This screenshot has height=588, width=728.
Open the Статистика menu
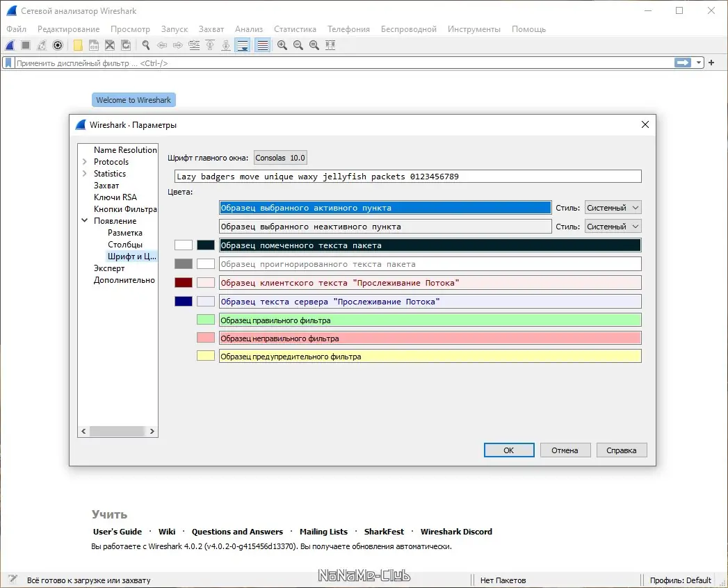[295, 28]
